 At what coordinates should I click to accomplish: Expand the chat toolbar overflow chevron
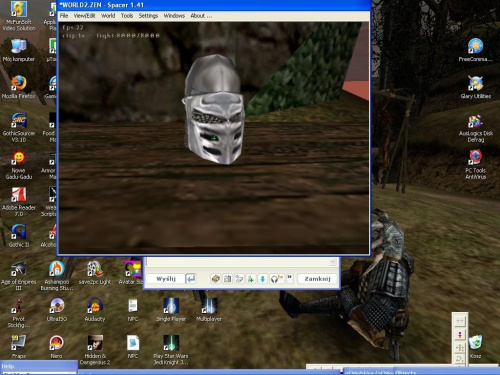click(290, 278)
